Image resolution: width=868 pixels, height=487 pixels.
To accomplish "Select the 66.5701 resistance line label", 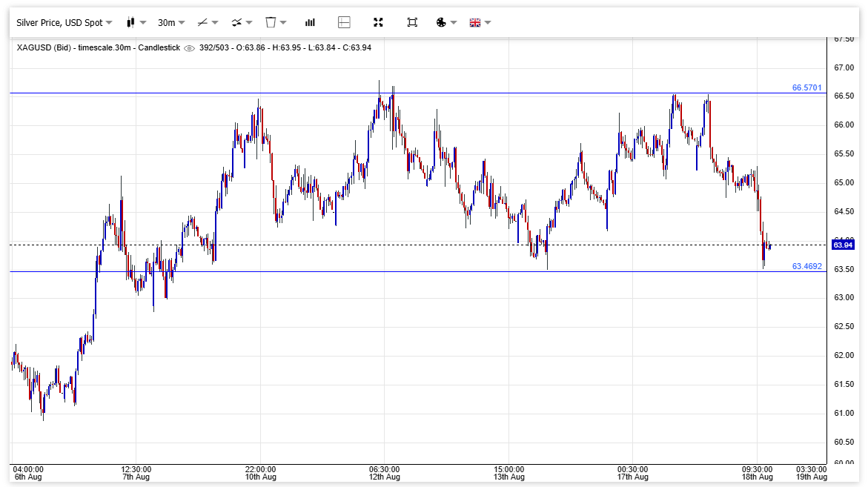I will click(806, 87).
